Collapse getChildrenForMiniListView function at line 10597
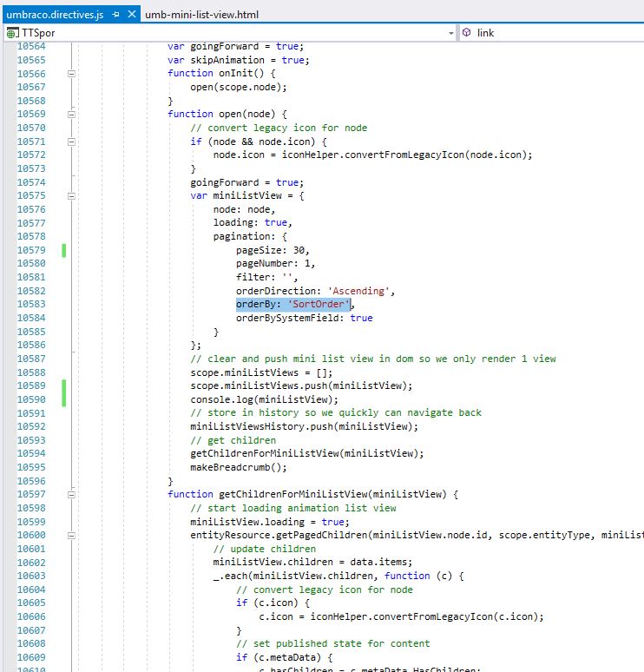The image size is (644, 672). click(71, 495)
